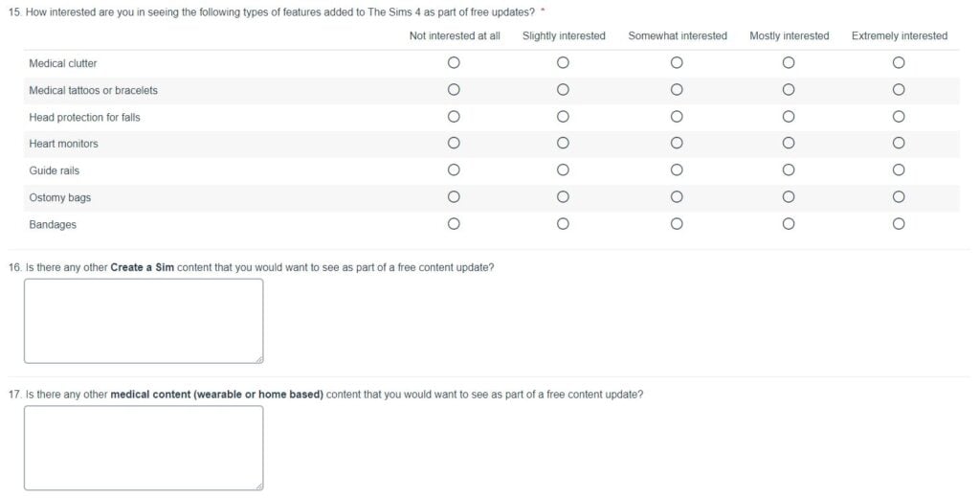Focus the Create a Sim content text box
Image resolution: width=980 pixels, height=498 pixels.
(144, 321)
